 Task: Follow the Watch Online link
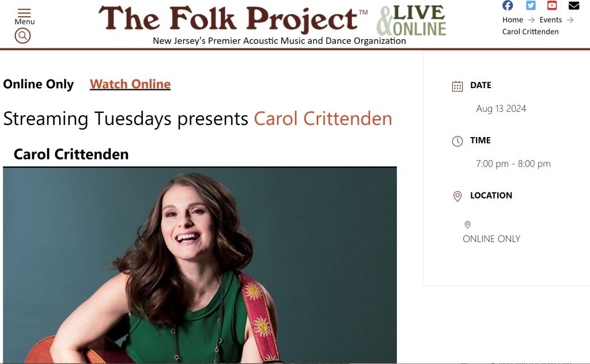click(x=130, y=84)
